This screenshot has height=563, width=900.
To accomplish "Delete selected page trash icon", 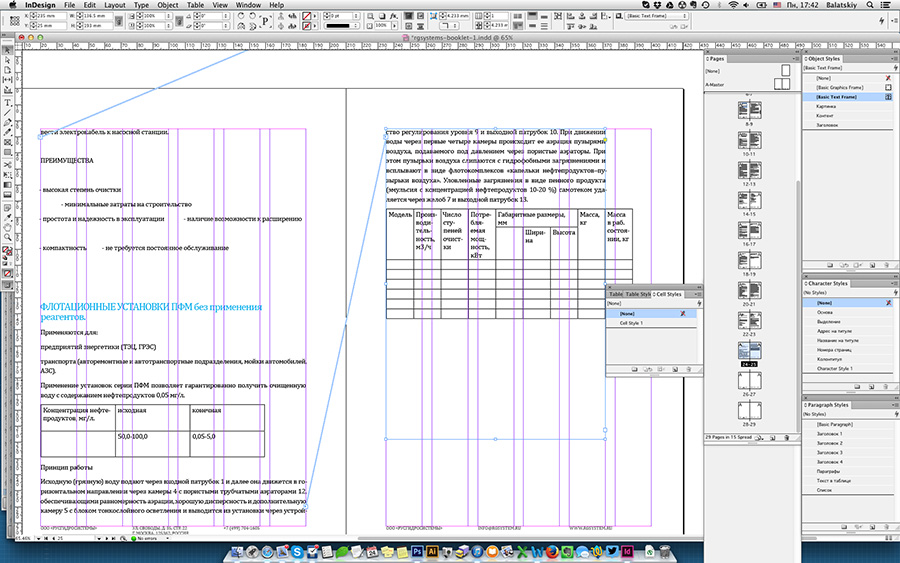I will coord(787,438).
